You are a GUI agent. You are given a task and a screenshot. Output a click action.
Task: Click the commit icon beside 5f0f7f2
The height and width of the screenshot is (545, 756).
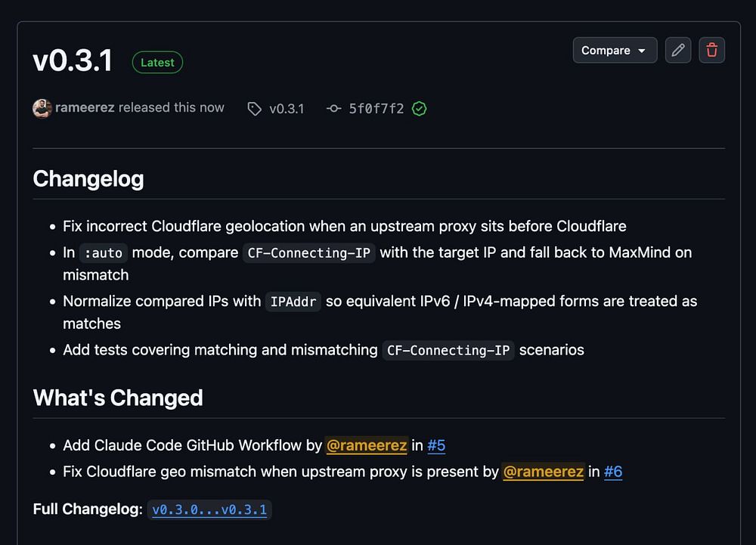[333, 109]
